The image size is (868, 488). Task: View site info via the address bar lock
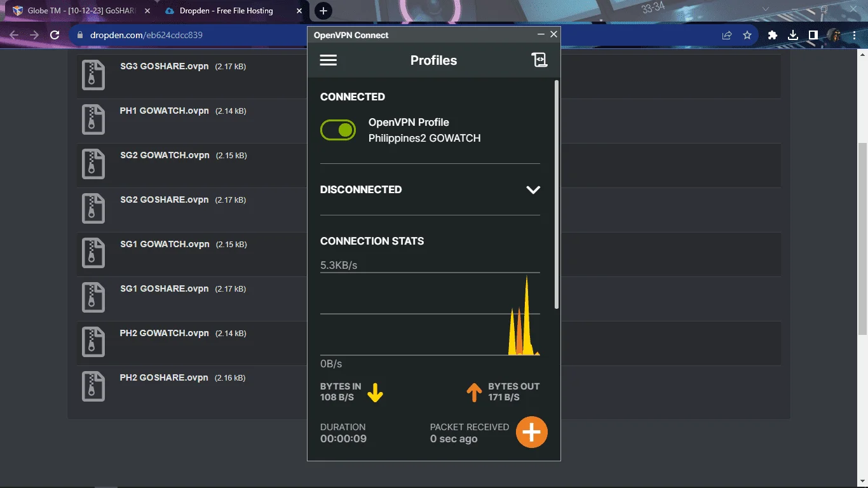pyautogui.click(x=79, y=36)
